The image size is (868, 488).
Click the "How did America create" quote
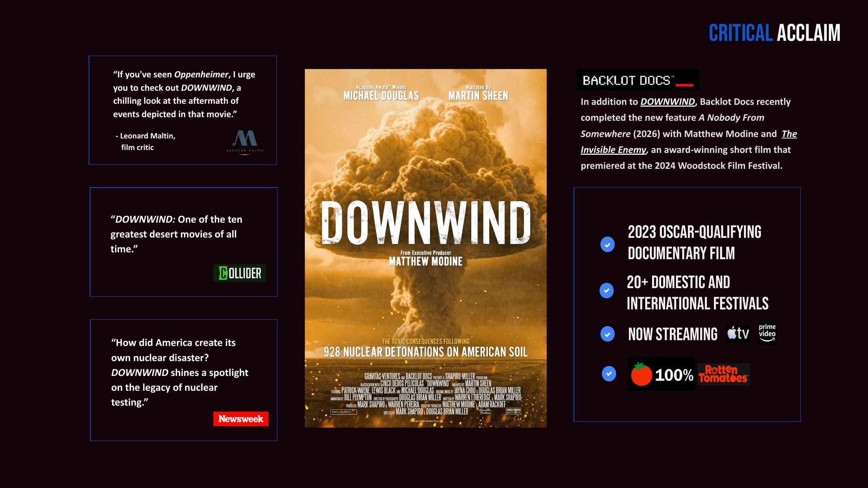[180, 372]
